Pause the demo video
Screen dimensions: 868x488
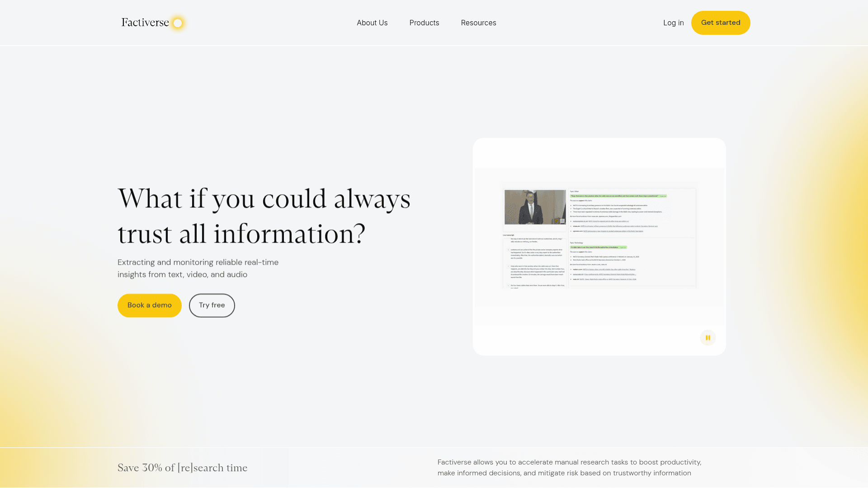[708, 338]
